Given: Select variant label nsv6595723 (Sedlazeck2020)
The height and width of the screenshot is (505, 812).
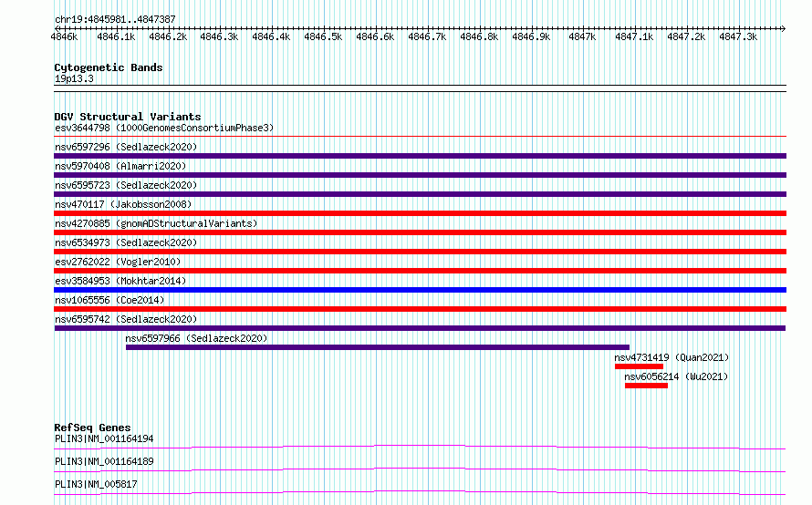Looking at the screenshot, I should [126, 185].
